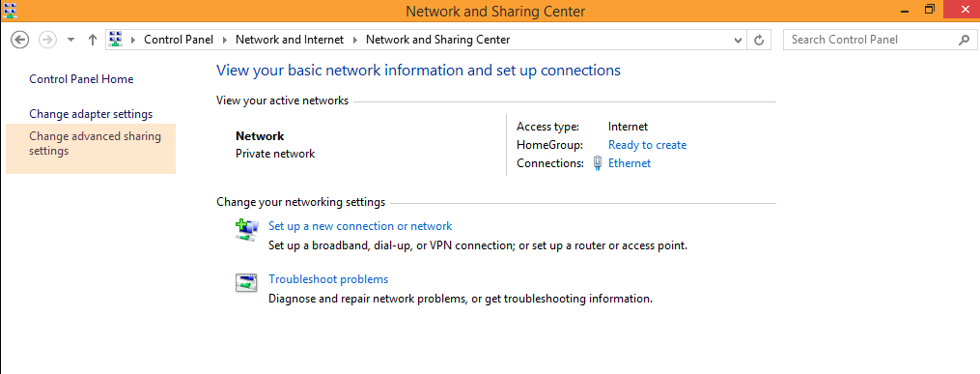The image size is (980, 374).
Task: Click the Back navigation arrow
Action: (20, 40)
